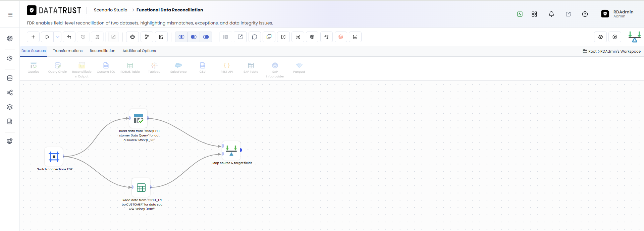Open the help question mark icon

click(x=585, y=14)
